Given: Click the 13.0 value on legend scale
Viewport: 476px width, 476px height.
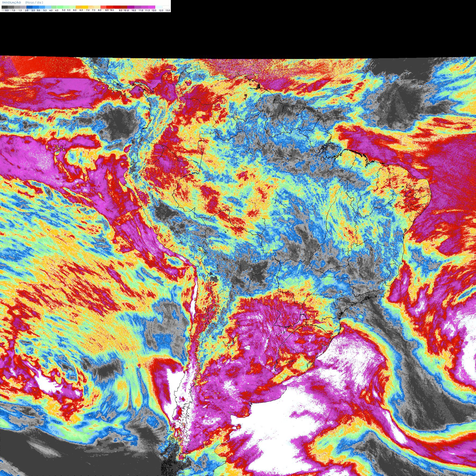Looking at the screenshot, I should (168, 10).
